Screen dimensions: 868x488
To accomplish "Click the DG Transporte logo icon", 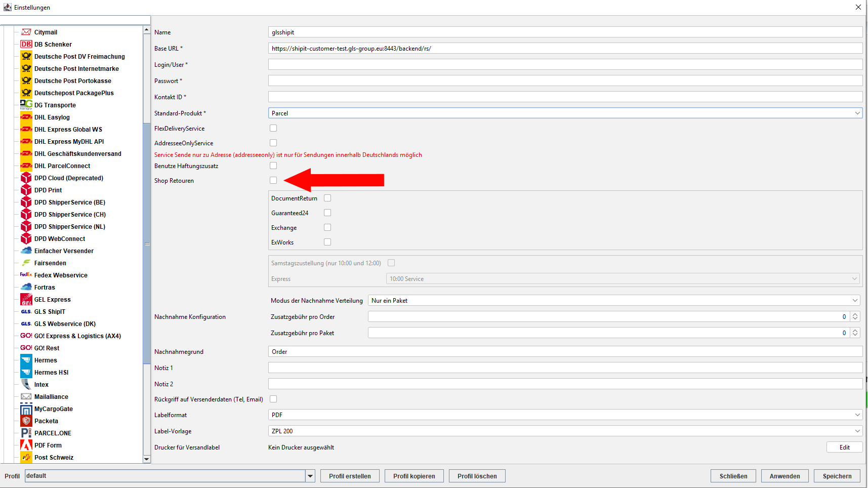I will coord(26,105).
